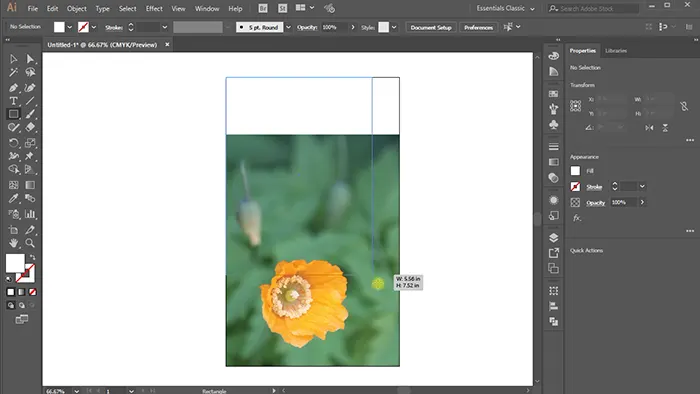Viewport: 700px width, 394px height.
Task: Select the Zoom tool
Action: point(30,243)
